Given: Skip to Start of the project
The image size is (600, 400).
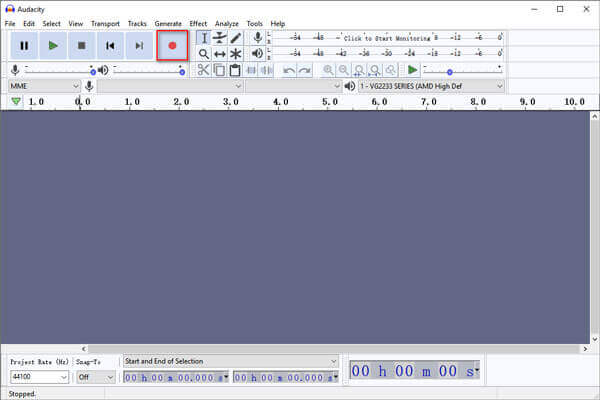Looking at the screenshot, I should (110, 46).
